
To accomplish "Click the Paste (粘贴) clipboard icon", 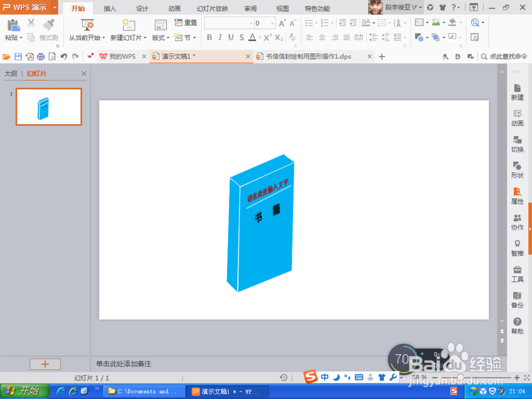I will tap(13, 26).
